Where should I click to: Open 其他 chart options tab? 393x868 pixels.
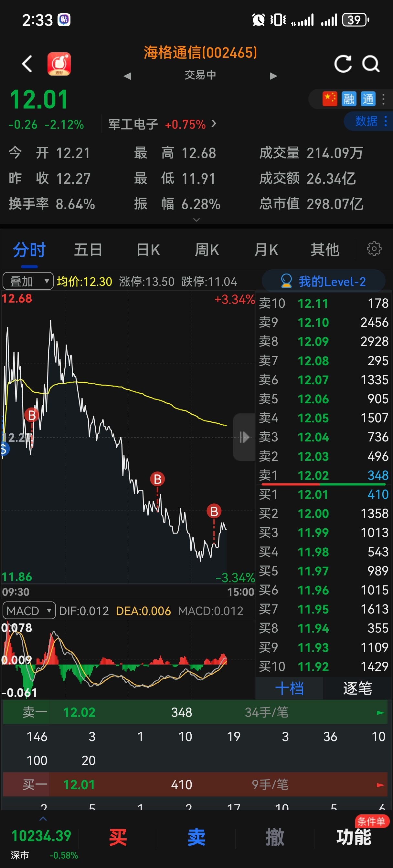325,250
